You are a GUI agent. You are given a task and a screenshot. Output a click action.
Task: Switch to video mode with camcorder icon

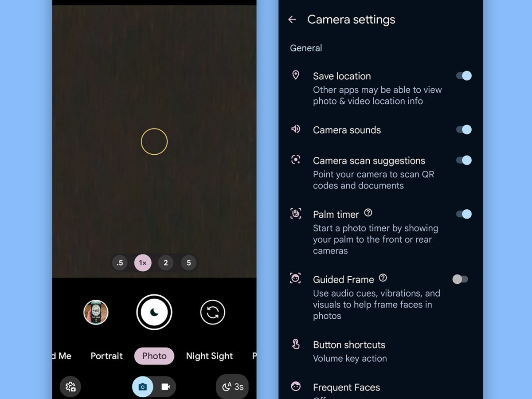pos(165,387)
